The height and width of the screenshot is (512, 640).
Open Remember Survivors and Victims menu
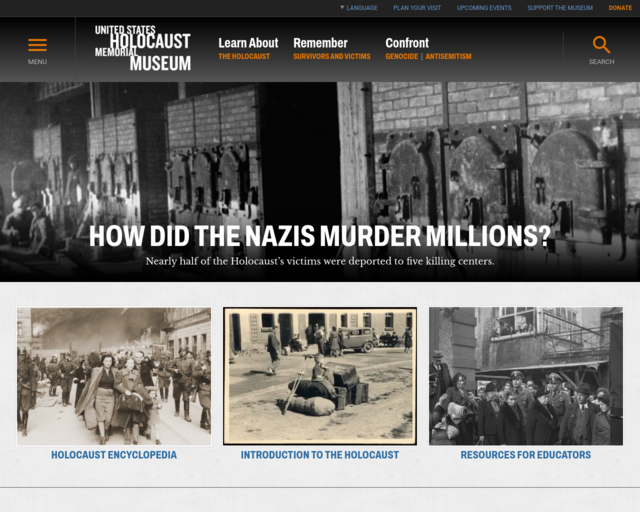(x=331, y=49)
